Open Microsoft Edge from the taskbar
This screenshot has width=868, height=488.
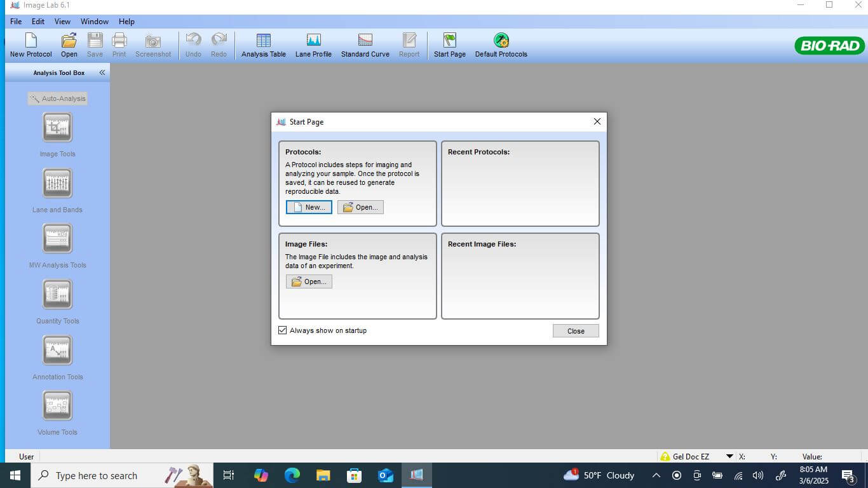[x=292, y=475]
